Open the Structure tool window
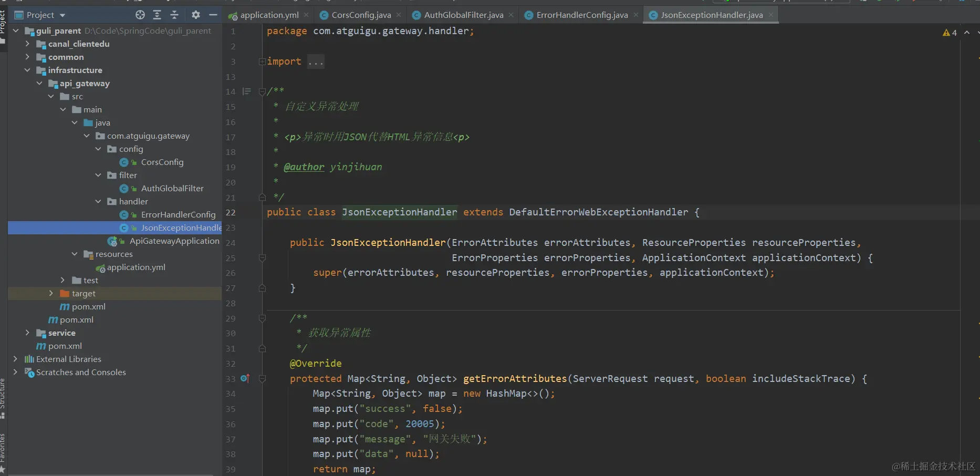 coord(3,398)
